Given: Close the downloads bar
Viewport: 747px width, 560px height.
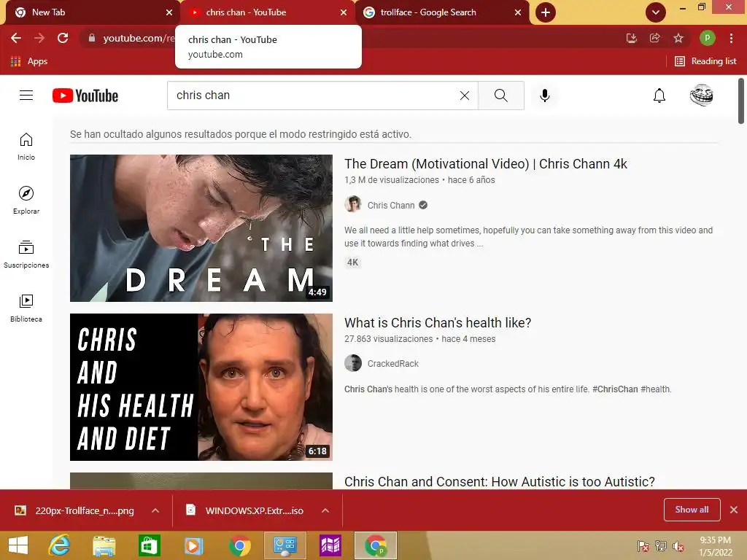Looking at the screenshot, I should (x=734, y=510).
